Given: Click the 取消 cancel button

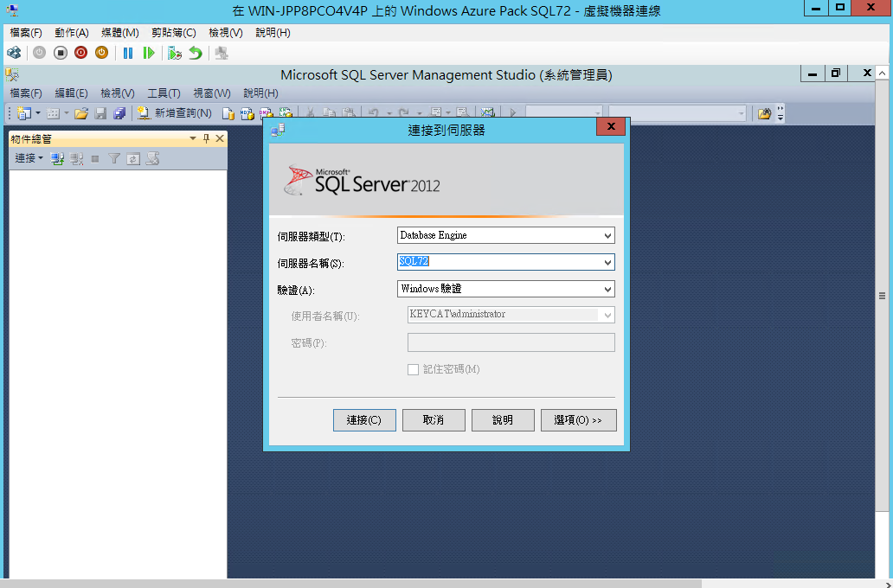Looking at the screenshot, I should pos(434,420).
